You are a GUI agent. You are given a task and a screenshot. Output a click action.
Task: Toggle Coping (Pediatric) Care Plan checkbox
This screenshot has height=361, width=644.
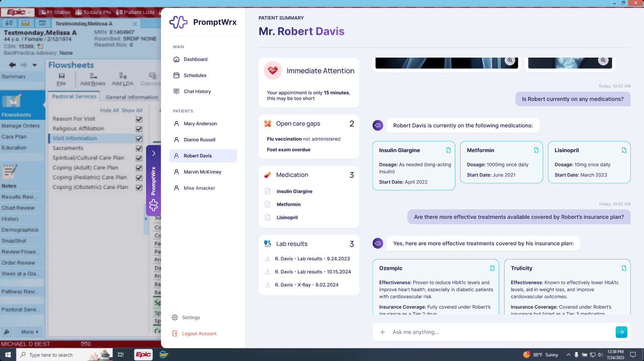coord(139,178)
